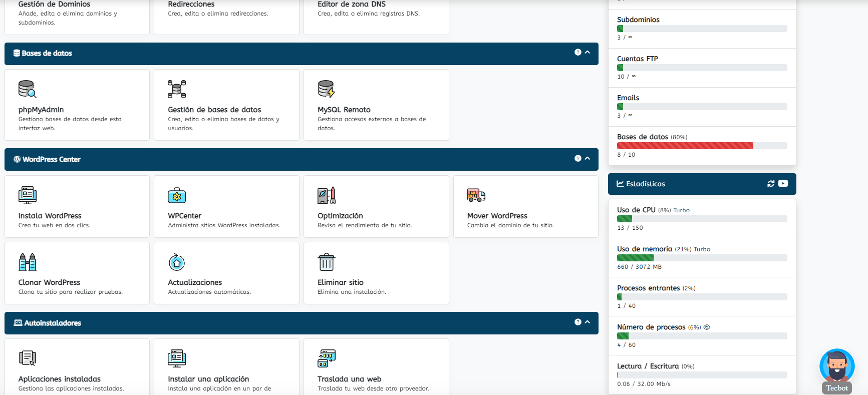Image resolution: width=868 pixels, height=395 pixels.
Task: Open help for WordPress Center section
Action: click(x=578, y=158)
